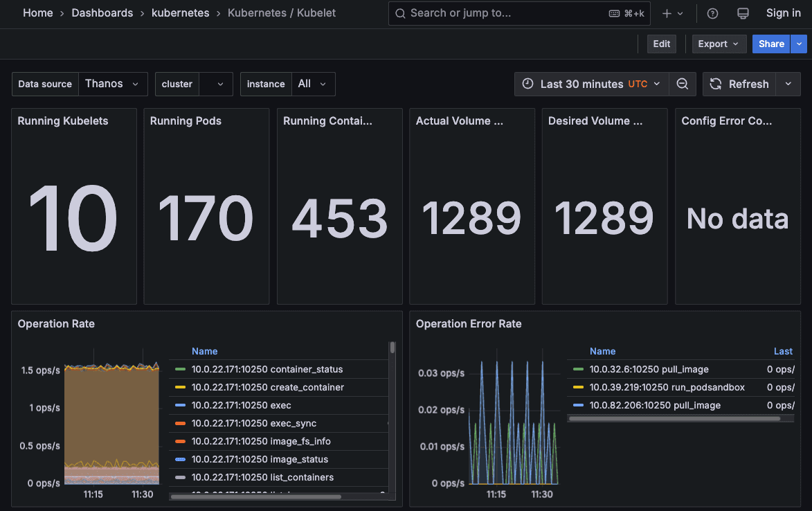
Task: Open the plus new menu icon
Action: (x=667, y=13)
